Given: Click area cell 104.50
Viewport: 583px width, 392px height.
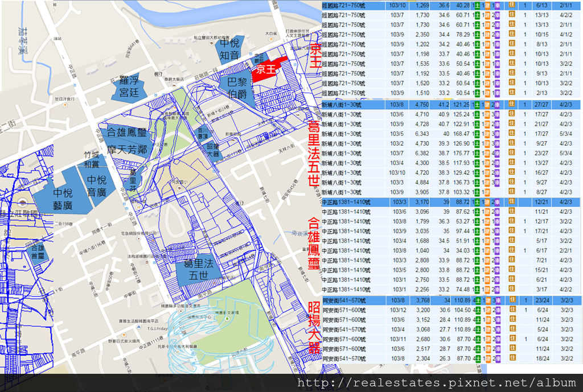Looking at the screenshot, I should [x=462, y=310].
